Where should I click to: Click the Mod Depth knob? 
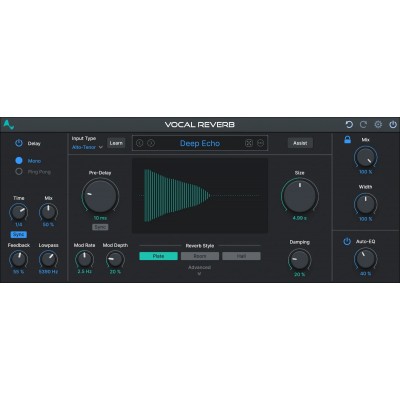pos(115,259)
